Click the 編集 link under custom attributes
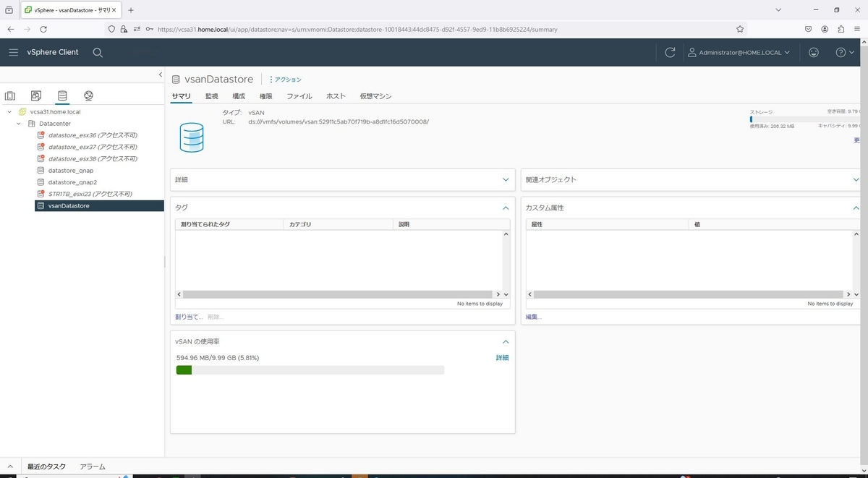 coord(534,317)
